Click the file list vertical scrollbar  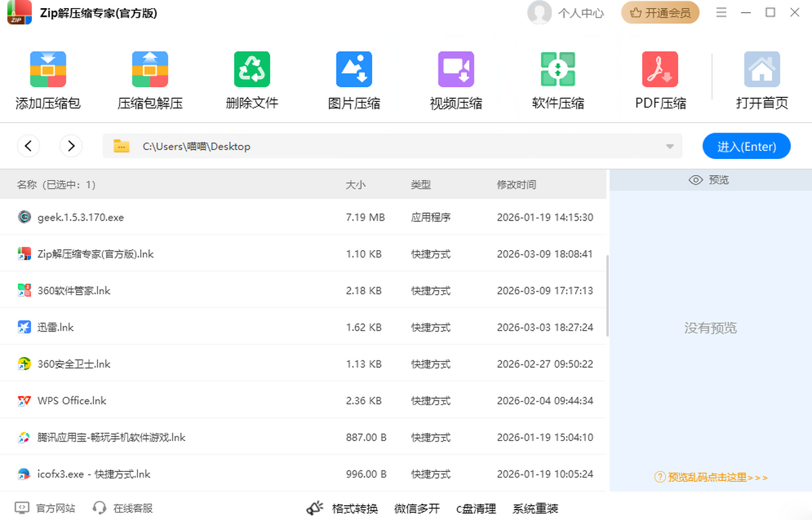(607, 296)
